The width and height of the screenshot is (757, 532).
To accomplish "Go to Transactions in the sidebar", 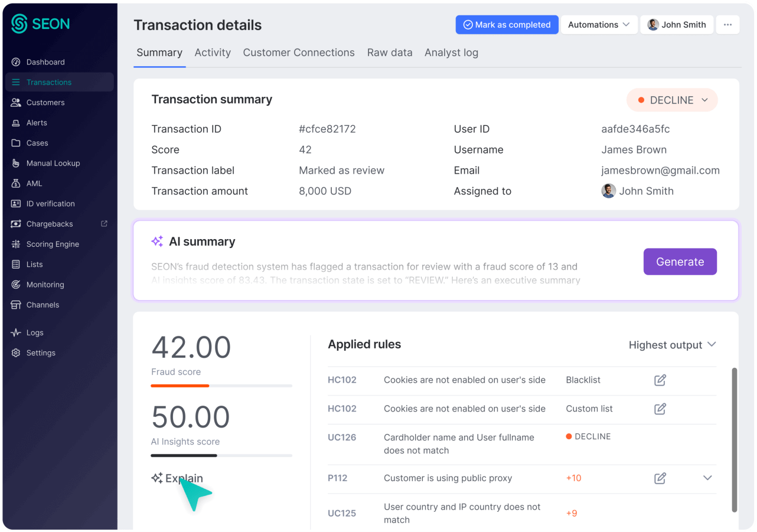I will click(59, 82).
